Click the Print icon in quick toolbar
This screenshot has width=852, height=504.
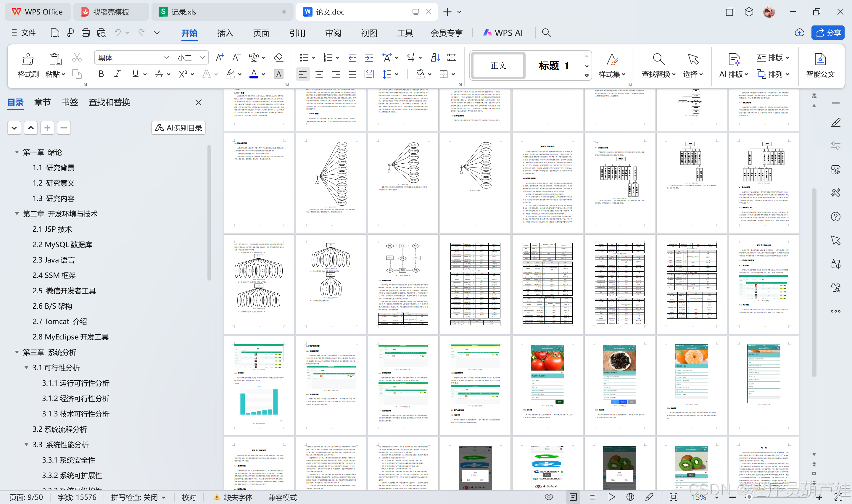[86, 33]
